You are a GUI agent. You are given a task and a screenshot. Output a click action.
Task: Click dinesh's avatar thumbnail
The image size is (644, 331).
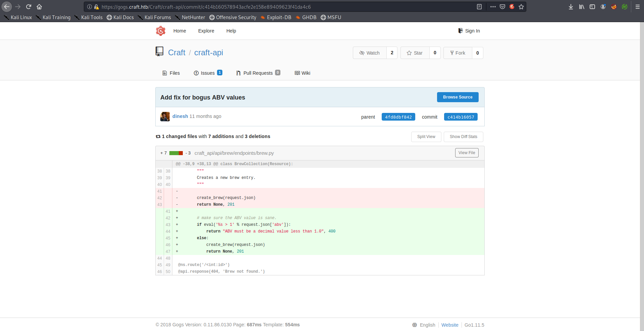coord(165,117)
